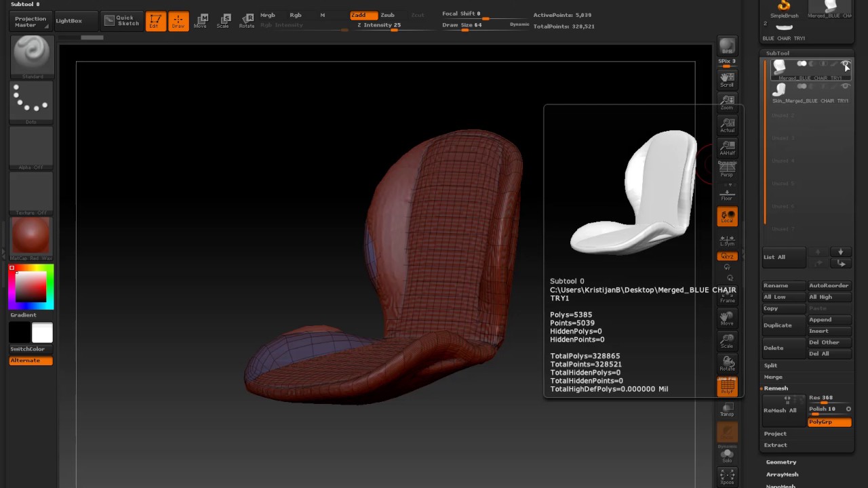Select the Scroll canvas icon

click(x=727, y=79)
